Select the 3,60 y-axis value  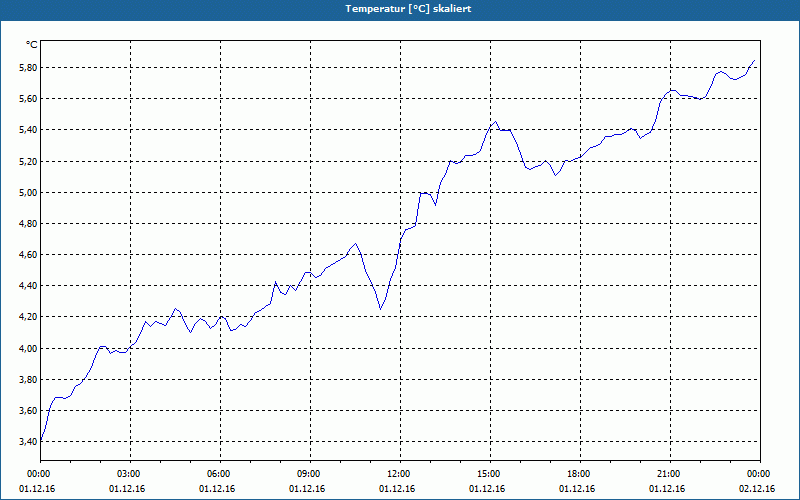[x=28, y=411]
